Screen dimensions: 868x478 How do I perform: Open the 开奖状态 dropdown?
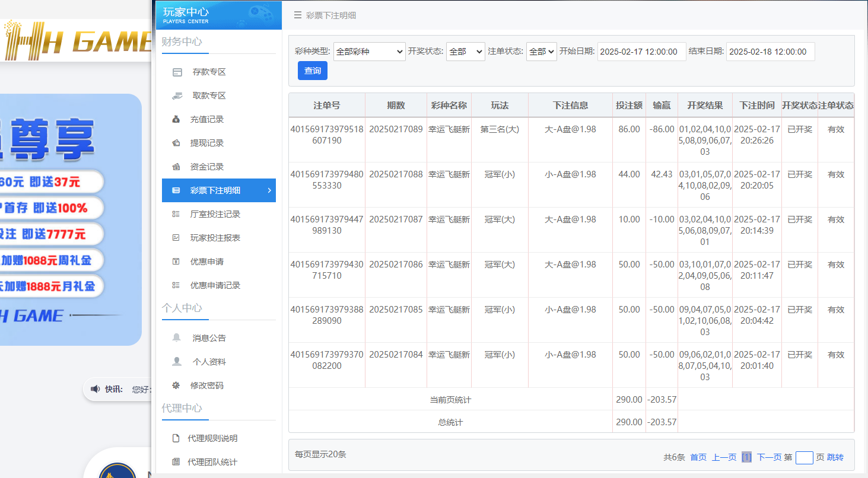pos(465,52)
